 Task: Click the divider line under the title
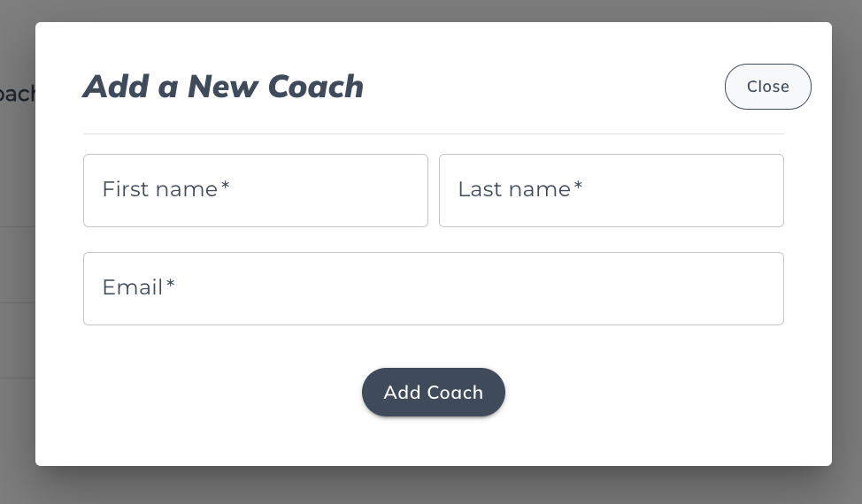(x=433, y=134)
